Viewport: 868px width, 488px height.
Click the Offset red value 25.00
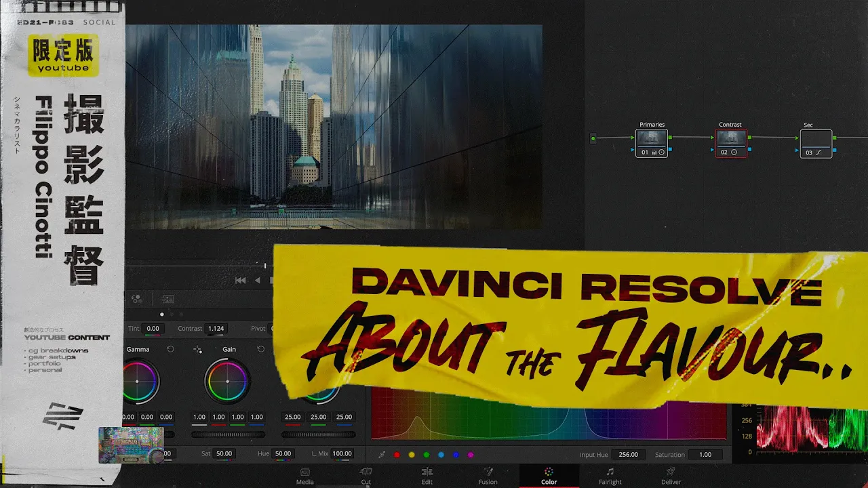tap(293, 418)
